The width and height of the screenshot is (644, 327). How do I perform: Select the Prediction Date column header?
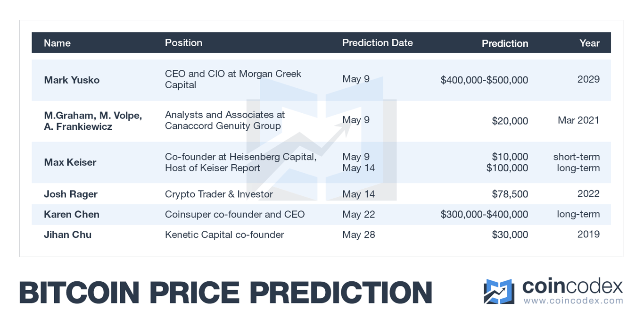[x=377, y=43]
